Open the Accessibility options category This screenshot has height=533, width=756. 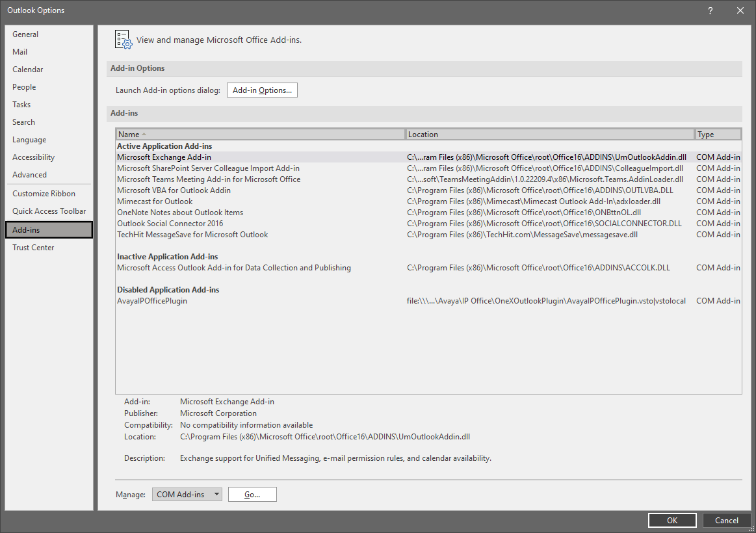tap(49, 157)
